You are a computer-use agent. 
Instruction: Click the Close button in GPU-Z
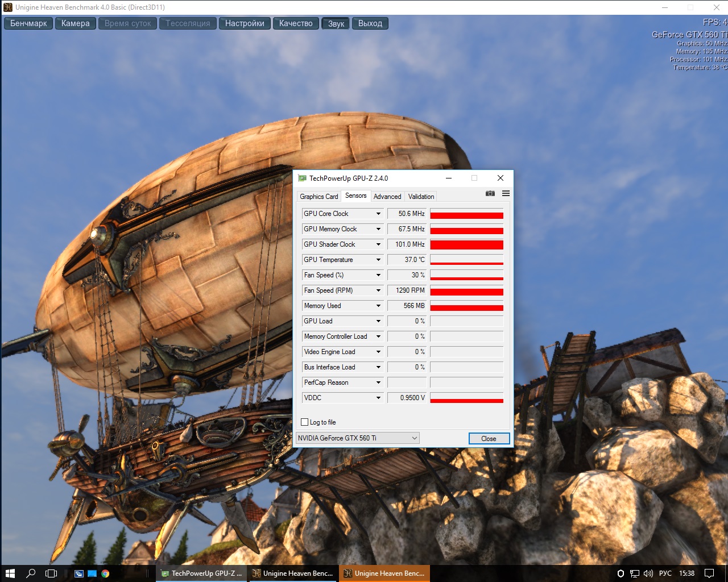point(489,438)
